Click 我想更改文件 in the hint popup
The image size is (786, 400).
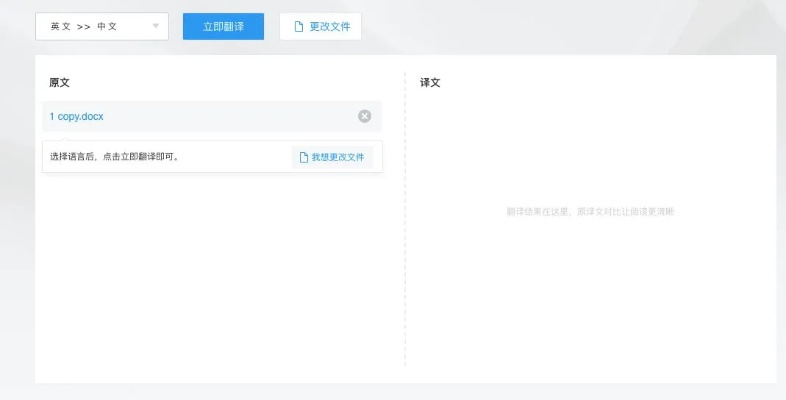(337, 157)
